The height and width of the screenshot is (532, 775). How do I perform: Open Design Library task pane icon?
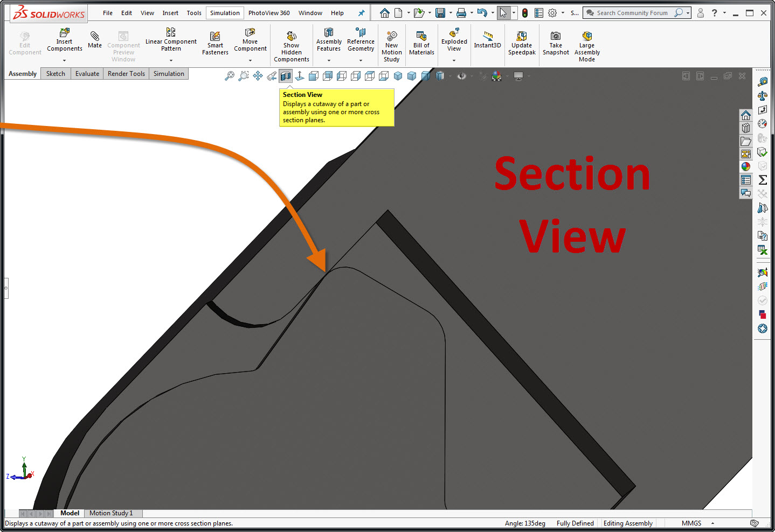point(746,128)
